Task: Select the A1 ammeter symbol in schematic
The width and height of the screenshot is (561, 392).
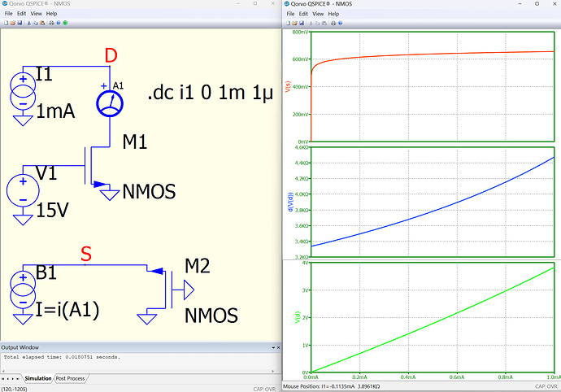Action: tap(110, 104)
